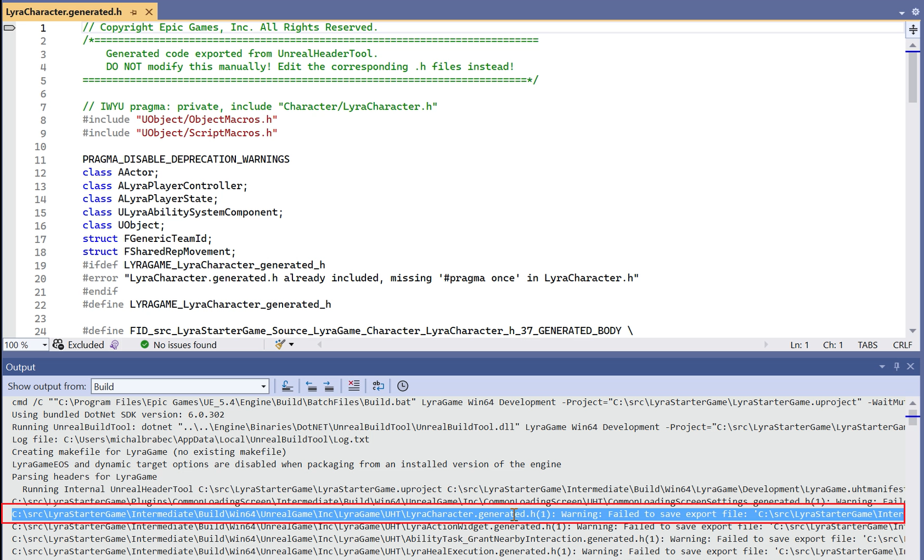Switch to the LyraCharacter.generated.h tab

click(x=62, y=11)
